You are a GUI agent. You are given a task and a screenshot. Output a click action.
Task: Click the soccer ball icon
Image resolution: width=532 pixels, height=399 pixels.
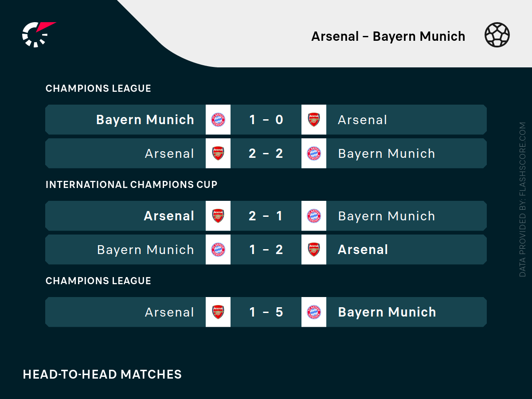point(497,35)
